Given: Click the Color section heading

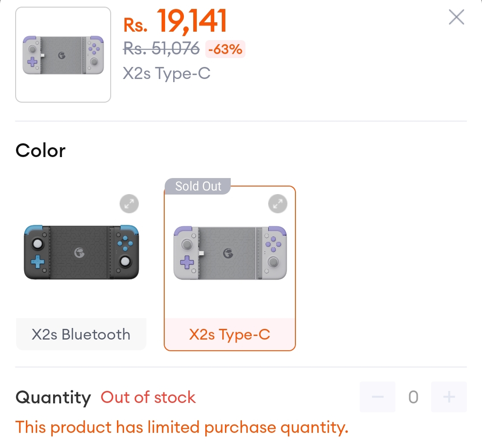Looking at the screenshot, I should (41, 150).
